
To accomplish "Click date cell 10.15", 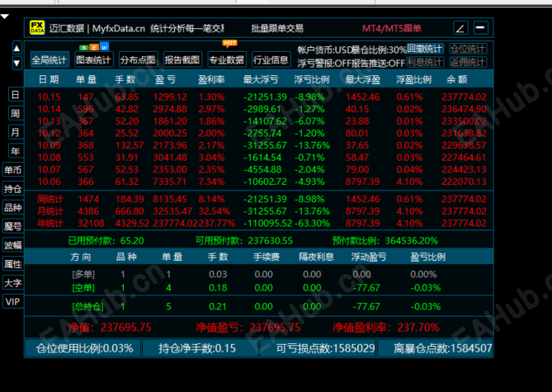I will [49, 97].
